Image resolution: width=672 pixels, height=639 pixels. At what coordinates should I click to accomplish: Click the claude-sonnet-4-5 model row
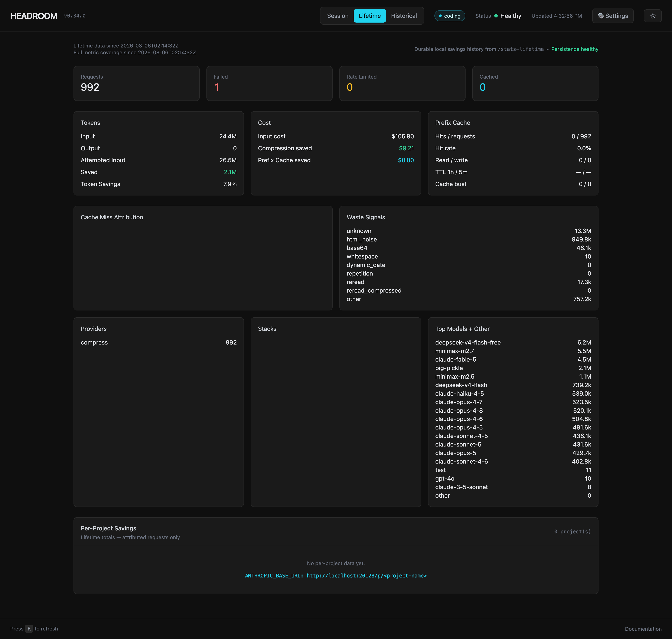point(513,436)
